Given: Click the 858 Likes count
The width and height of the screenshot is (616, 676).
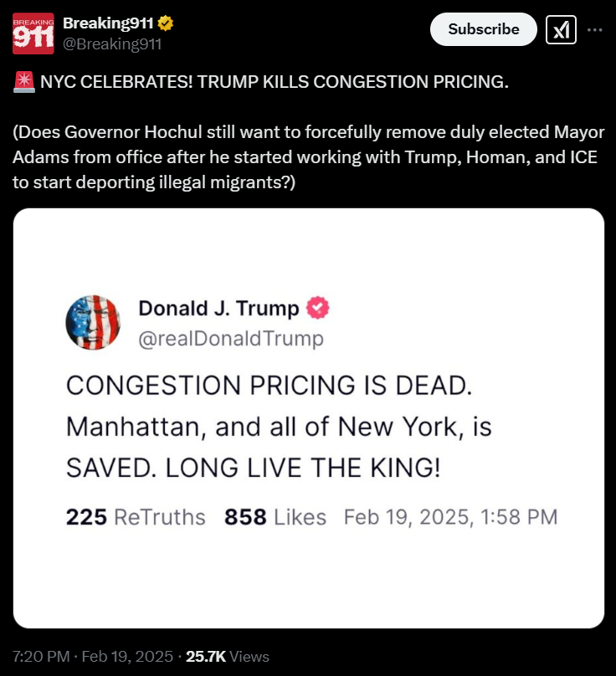Looking at the screenshot, I should pyautogui.click(x=275, y=517).
